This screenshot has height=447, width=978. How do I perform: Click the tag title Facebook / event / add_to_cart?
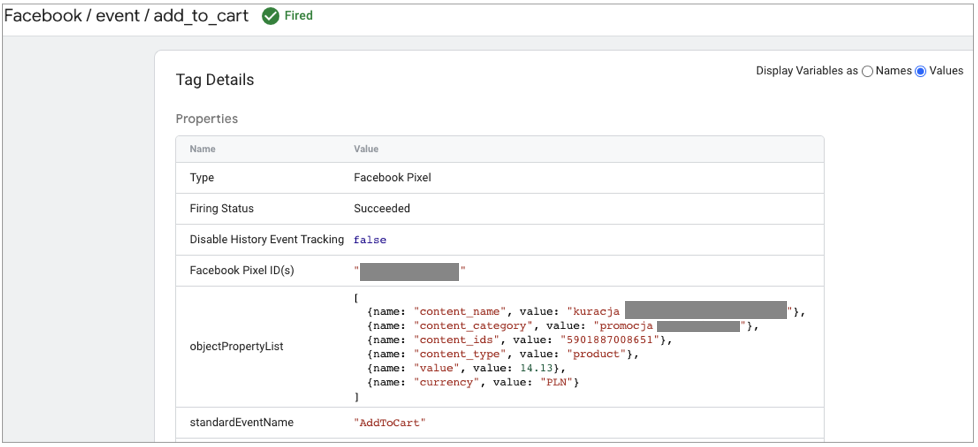coord(127,16)
